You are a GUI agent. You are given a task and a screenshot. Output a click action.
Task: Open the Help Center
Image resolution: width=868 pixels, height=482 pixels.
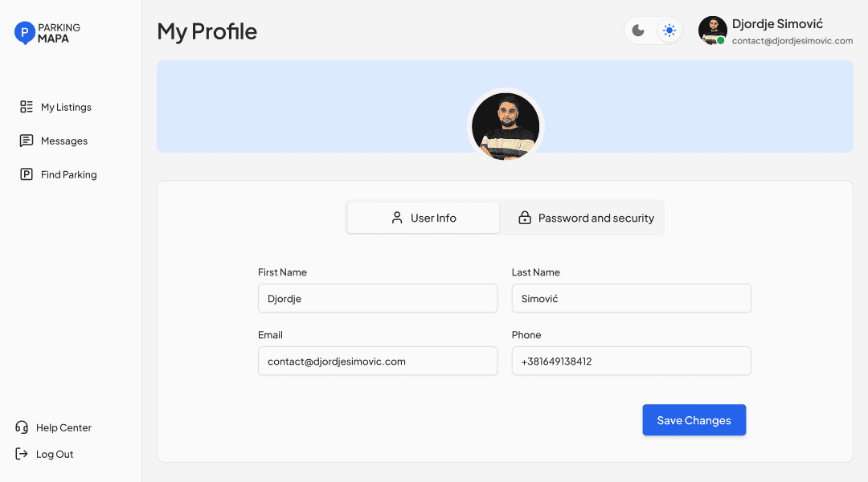[53, 427]
